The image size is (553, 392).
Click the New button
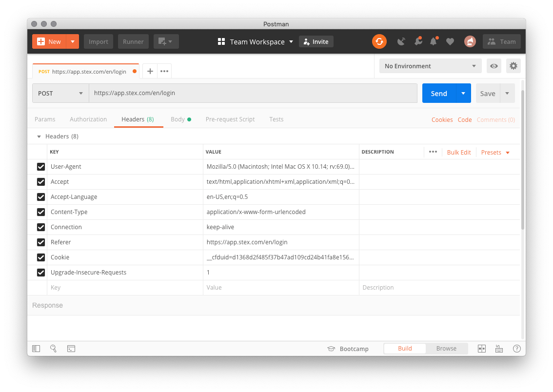49,41
